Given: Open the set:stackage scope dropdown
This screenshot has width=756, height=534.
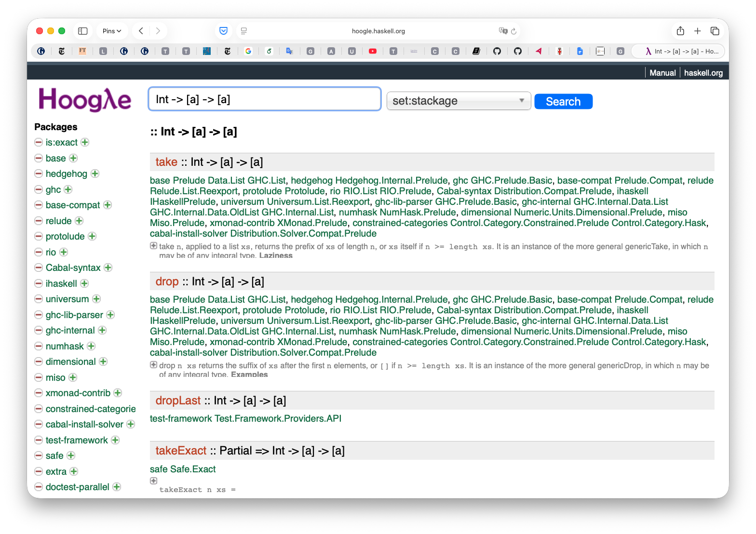Looking at the screenshot, I should click(x=459, y=101).
